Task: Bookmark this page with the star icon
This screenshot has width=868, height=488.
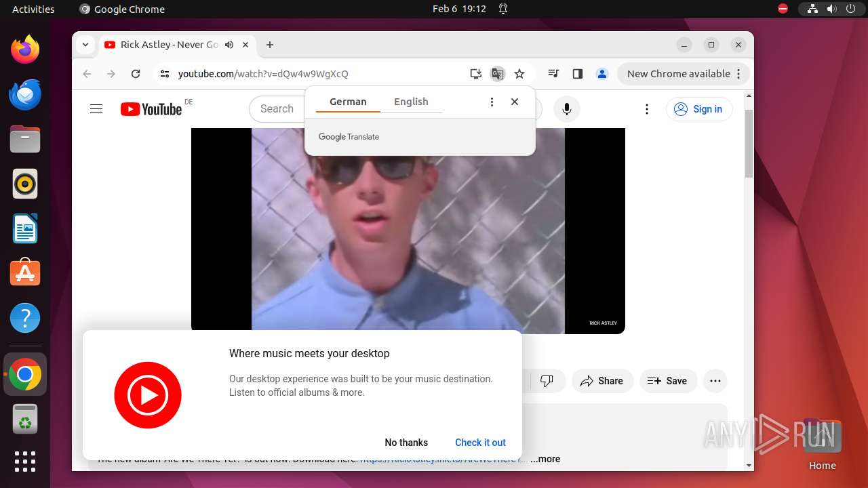Action: (x=519, y=74)
